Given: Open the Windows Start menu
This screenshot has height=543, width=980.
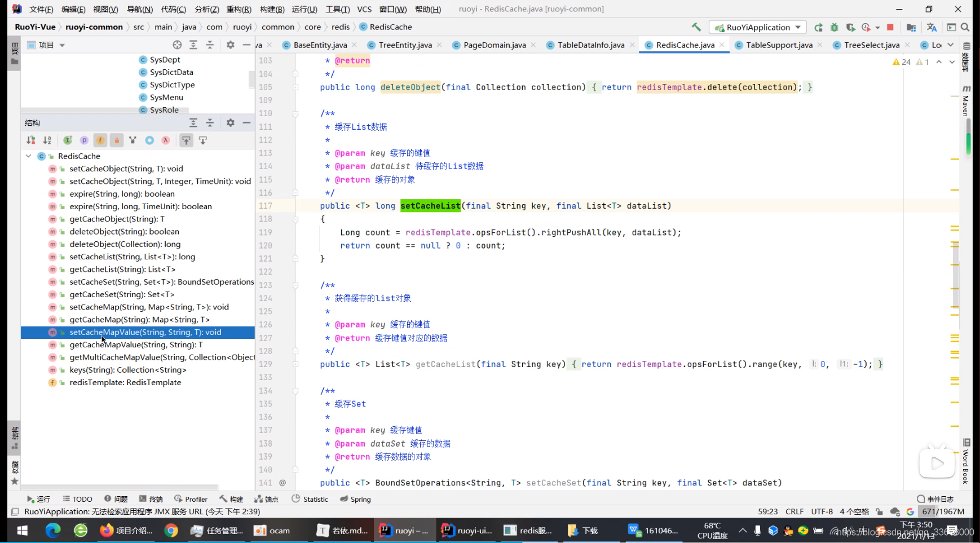Looking at the screenshot, I should pyautogui.click(x=23, y=531).
